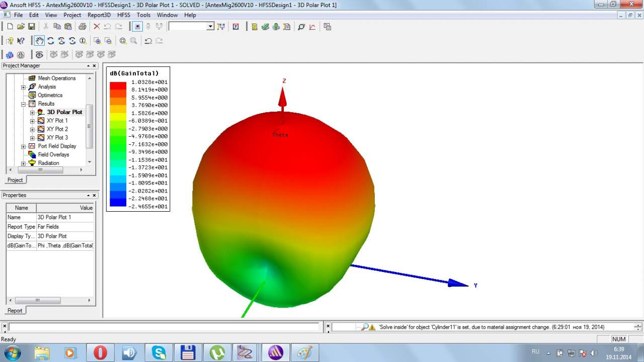
Task: Click the Open folder icon
Action: tap(21, 27)
